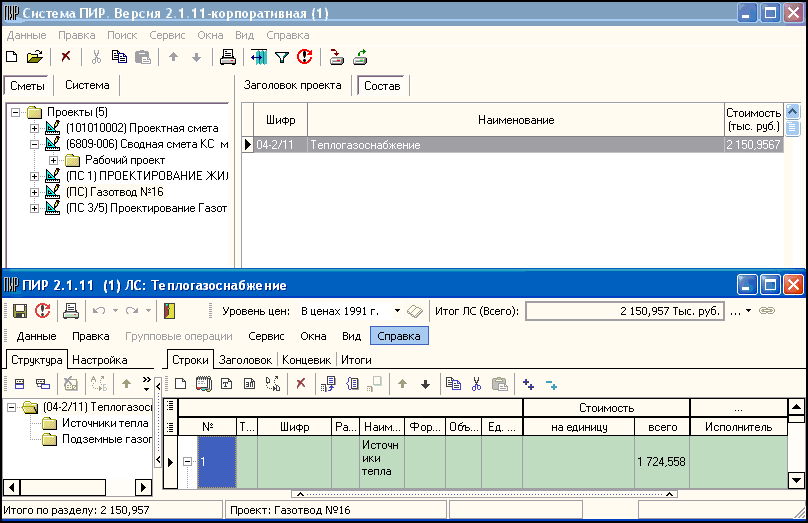
Task: Click the column width adjust icon
Action: click(259, 57)
